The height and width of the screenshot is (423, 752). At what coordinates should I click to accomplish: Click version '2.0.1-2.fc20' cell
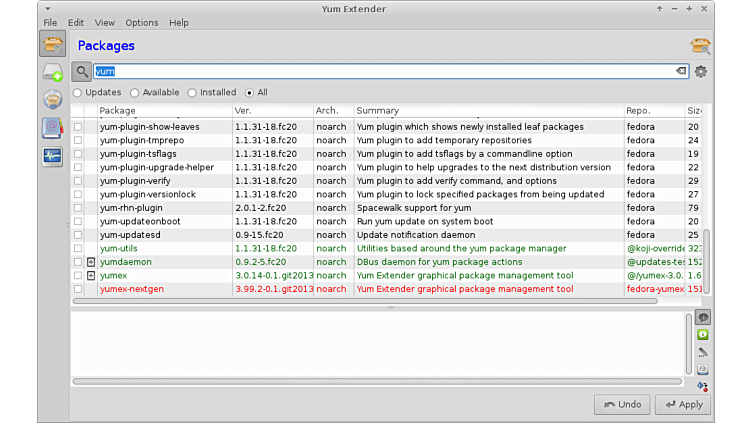[x=260, y=208]
